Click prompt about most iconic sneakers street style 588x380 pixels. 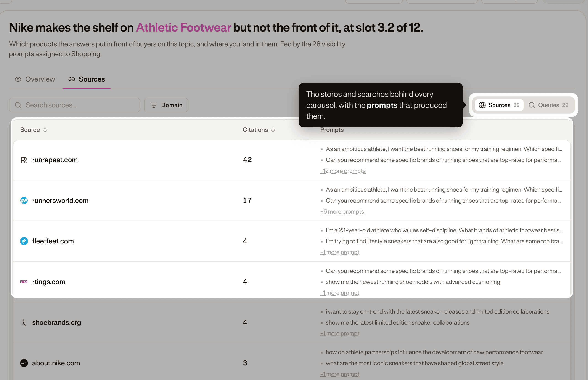[x=414, y=364]
